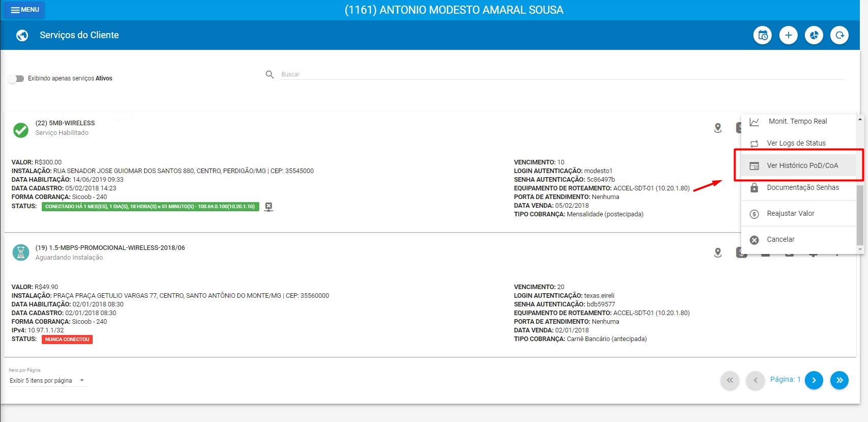Click the password value 5c86497b
The height and width of the screenshot is (422, 868).
(x=601, y=180)
